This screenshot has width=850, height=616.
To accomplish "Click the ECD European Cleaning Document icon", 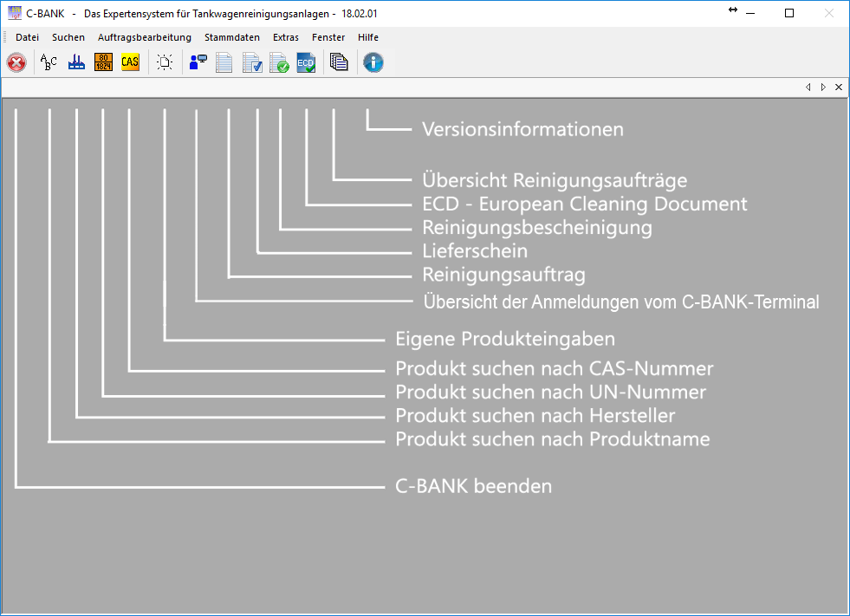I will 306,62.
